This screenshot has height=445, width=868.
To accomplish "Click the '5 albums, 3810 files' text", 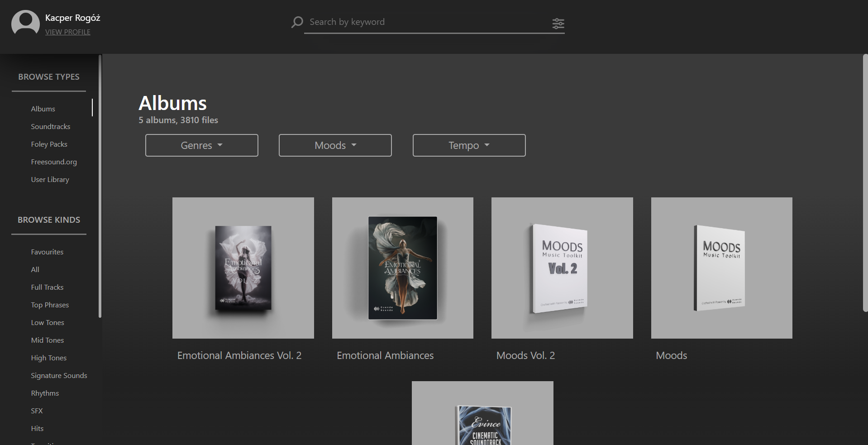I will click(178, 120).
